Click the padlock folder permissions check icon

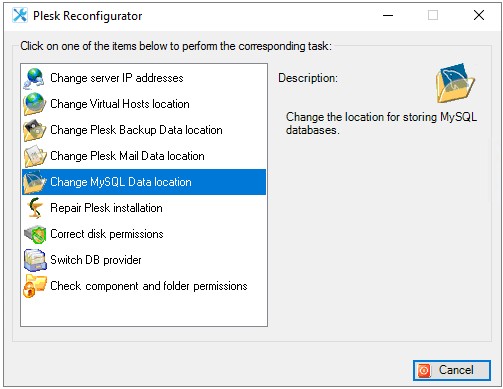(x=34, y=286)
